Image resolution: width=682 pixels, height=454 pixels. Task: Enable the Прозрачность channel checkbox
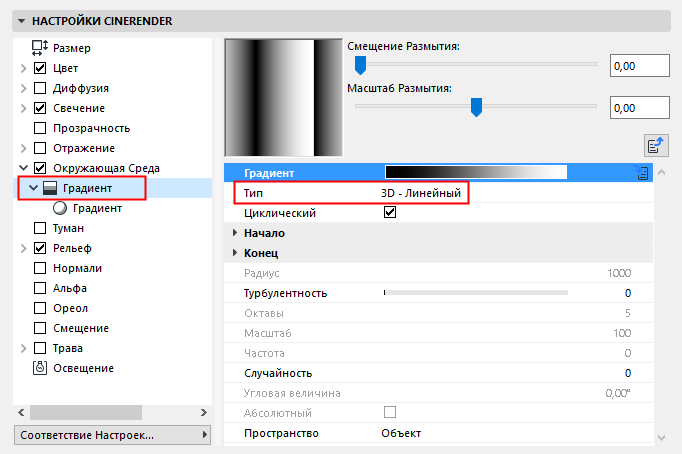tap(40, 128)
